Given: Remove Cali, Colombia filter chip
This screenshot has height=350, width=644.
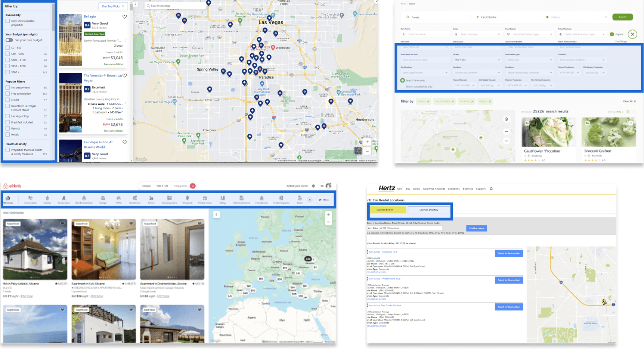Looking at the screenshot, I should point(453,101).
